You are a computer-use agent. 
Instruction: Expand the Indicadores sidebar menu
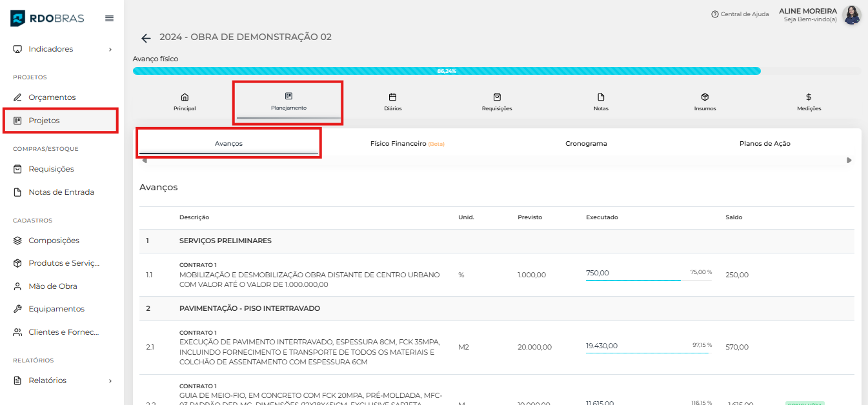click(62, 49)
